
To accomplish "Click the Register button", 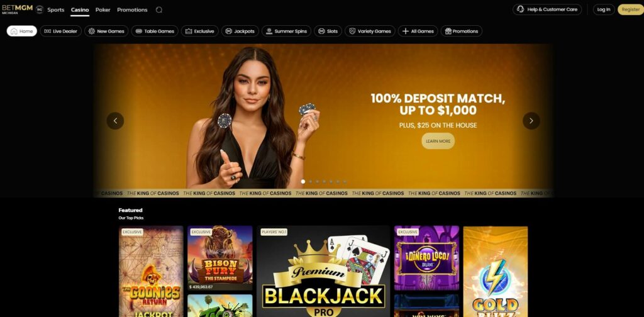I will (x=630, y=9).
